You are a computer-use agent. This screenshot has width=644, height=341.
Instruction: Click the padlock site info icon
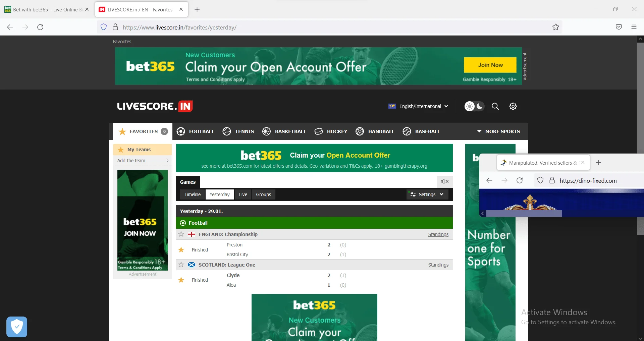pyautogui.click(x=115, y=27)
